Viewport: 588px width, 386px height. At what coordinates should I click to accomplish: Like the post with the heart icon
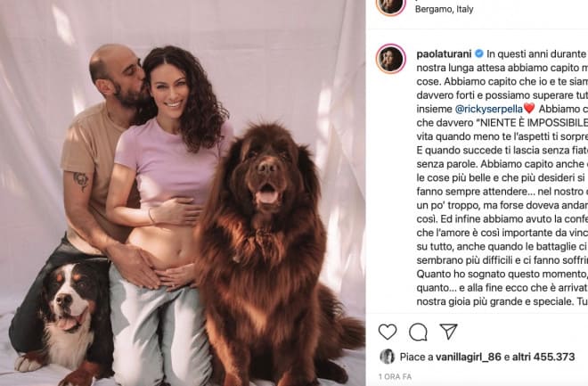click(x=388, y=332)
